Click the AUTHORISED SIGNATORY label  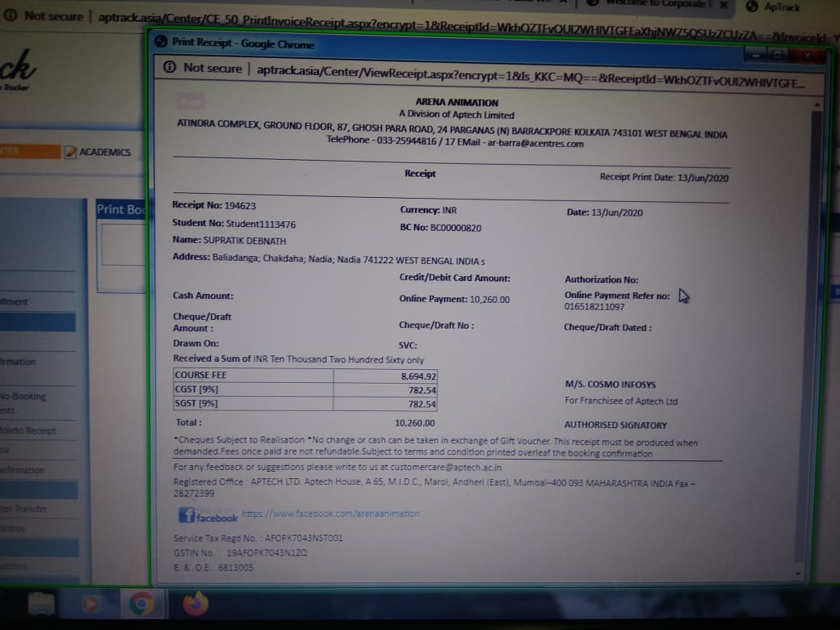[615, 425]
